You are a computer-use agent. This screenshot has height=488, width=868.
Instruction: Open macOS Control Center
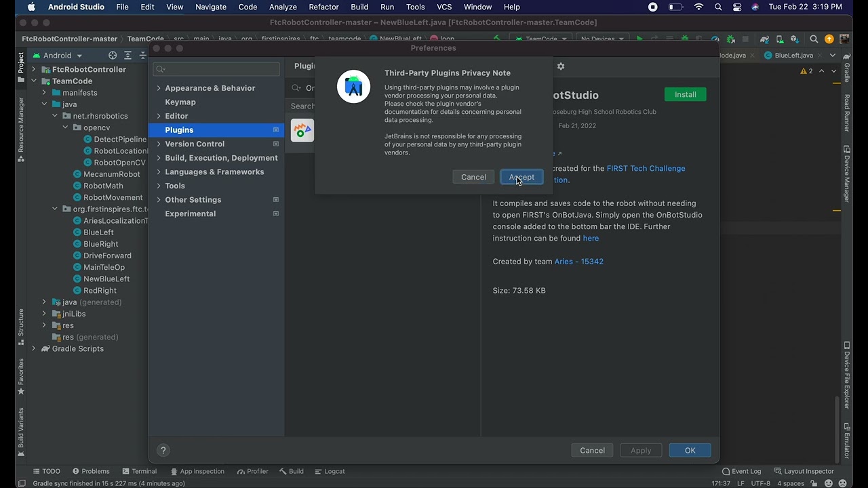(737, 7)
